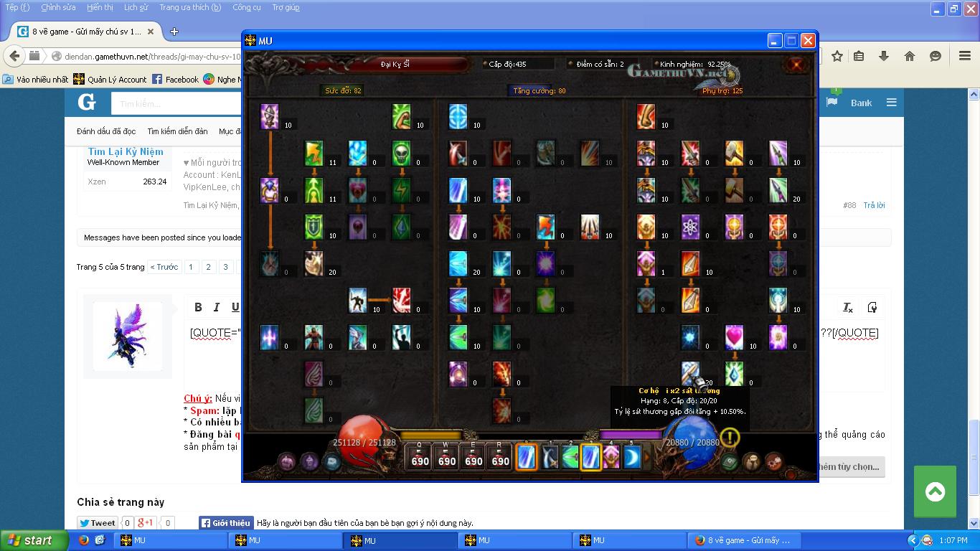Image resolution: width=980 pixels, height=551 pixels.
Task: Bookmark this page with the star icon
Action: click(x=837, y=56)
